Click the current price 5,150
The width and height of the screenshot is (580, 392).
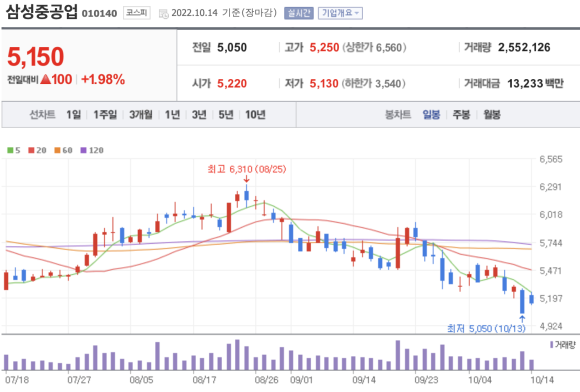pos(36,57)
